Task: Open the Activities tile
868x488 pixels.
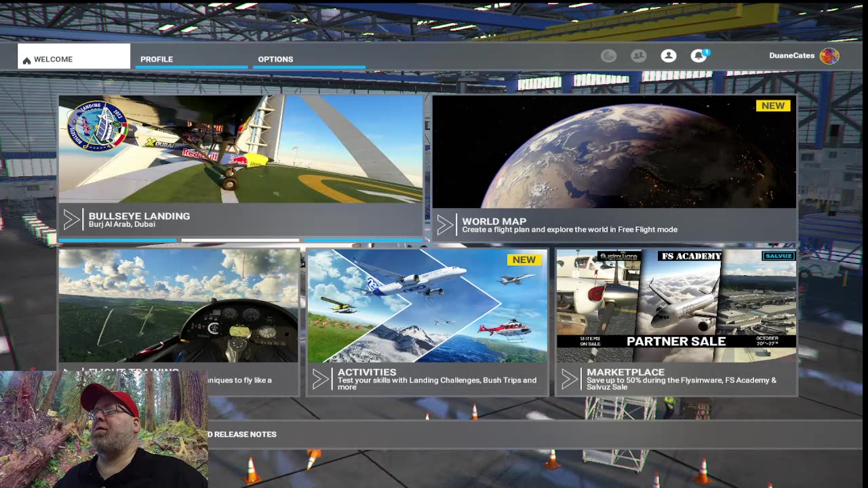Action: tap(427, 322)
